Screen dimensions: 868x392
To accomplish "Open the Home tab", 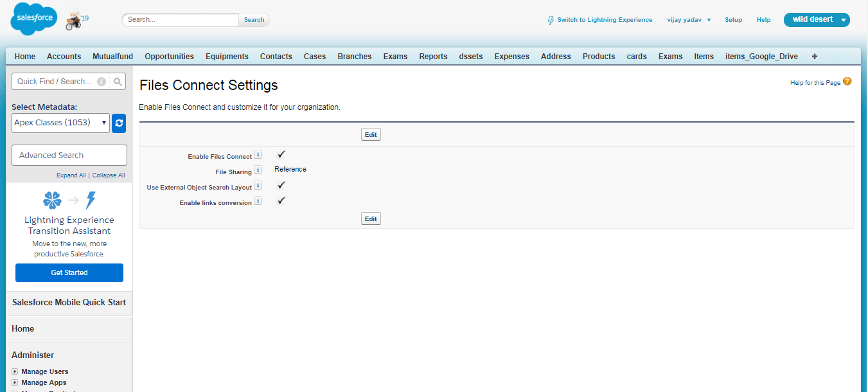I will pyautogui.click(x=25, y=57).
